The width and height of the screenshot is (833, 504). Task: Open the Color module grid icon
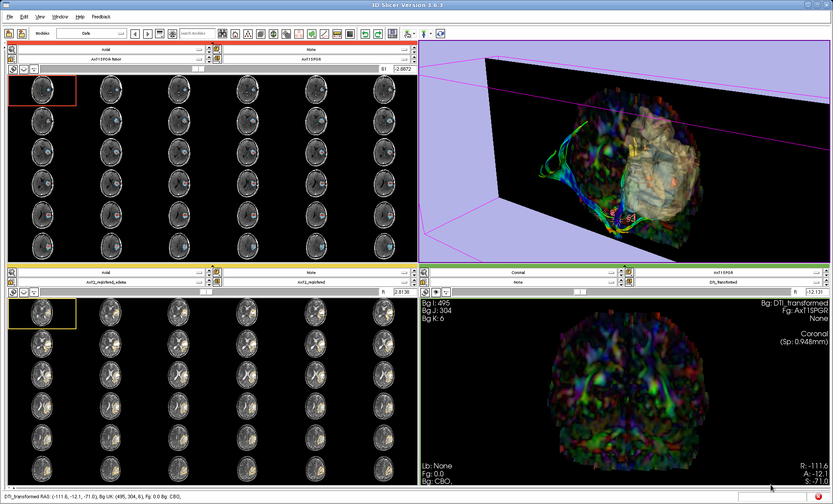pos(350,34)
